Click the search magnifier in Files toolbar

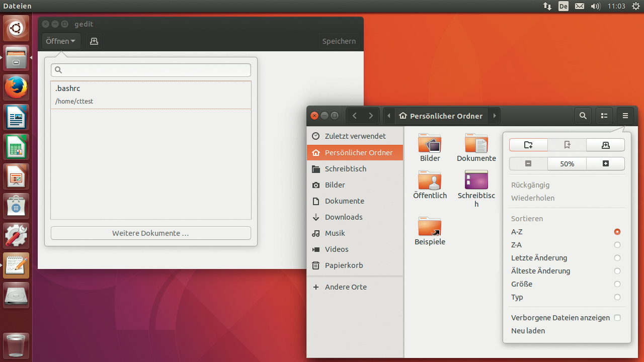583,116
